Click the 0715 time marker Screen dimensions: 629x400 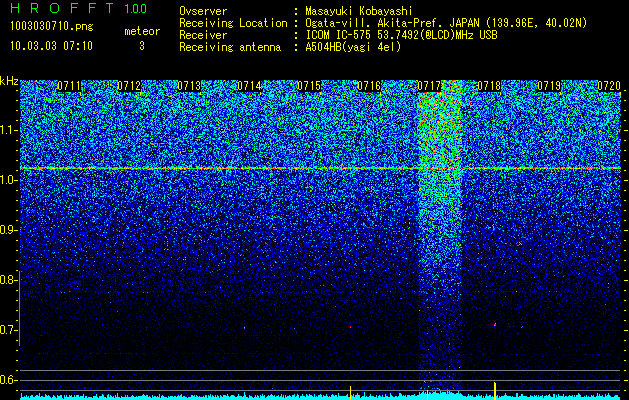(x=309, y=86)
